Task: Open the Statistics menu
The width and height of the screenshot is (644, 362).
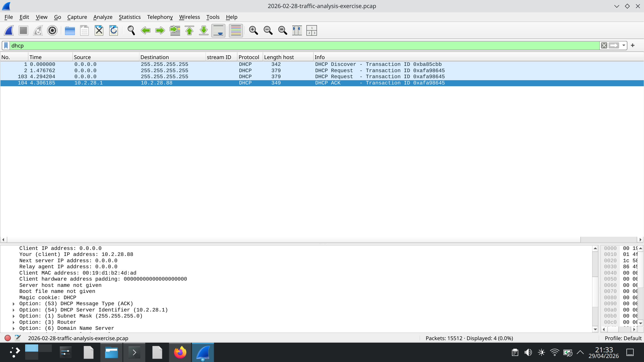Action: pyautogui.click(x=130, y=17)
